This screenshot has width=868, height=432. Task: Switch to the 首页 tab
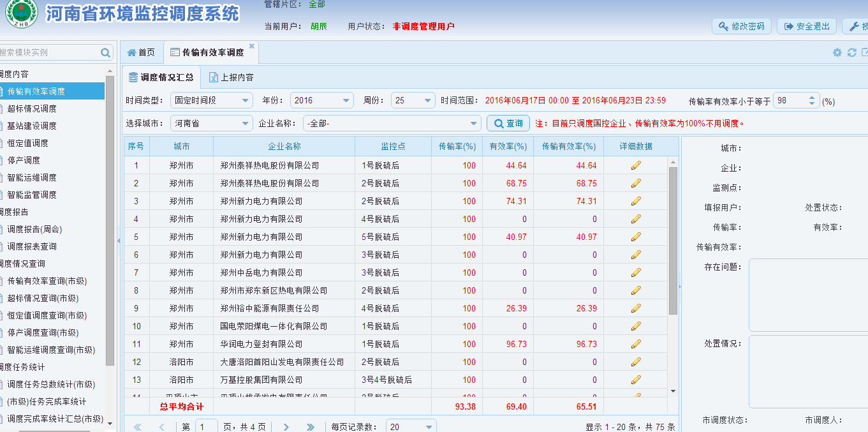(x=141, y=53)
